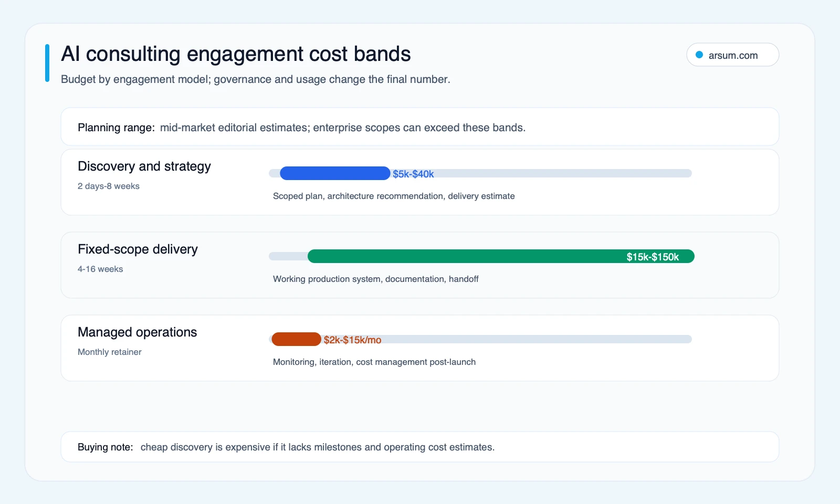
Task: Click 'cheap discovery is expensive' note text
Action: pyautogui.click(x=318, y=447)
